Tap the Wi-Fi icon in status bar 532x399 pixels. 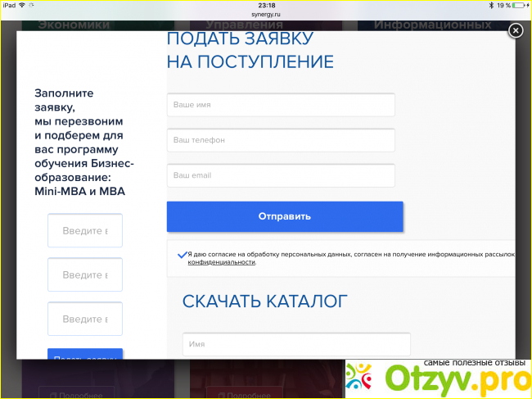23,5
